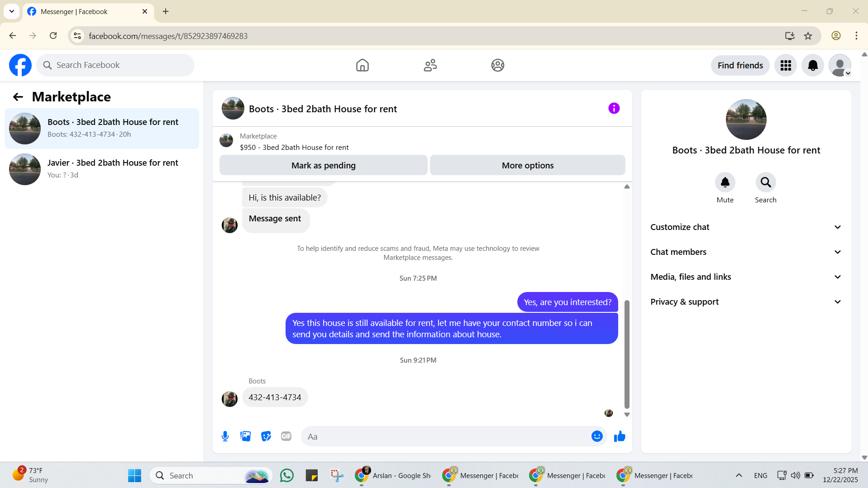This screenshot has width=868, height=488.
Task: Click the chat scrollbar thumb
Action: (x=627, y=354)
